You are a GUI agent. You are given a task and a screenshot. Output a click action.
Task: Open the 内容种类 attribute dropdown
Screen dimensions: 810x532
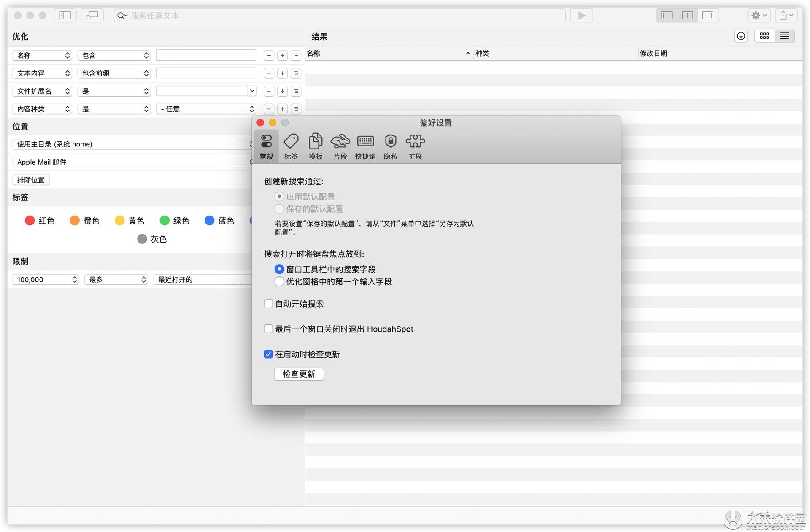tap(42, 109)
